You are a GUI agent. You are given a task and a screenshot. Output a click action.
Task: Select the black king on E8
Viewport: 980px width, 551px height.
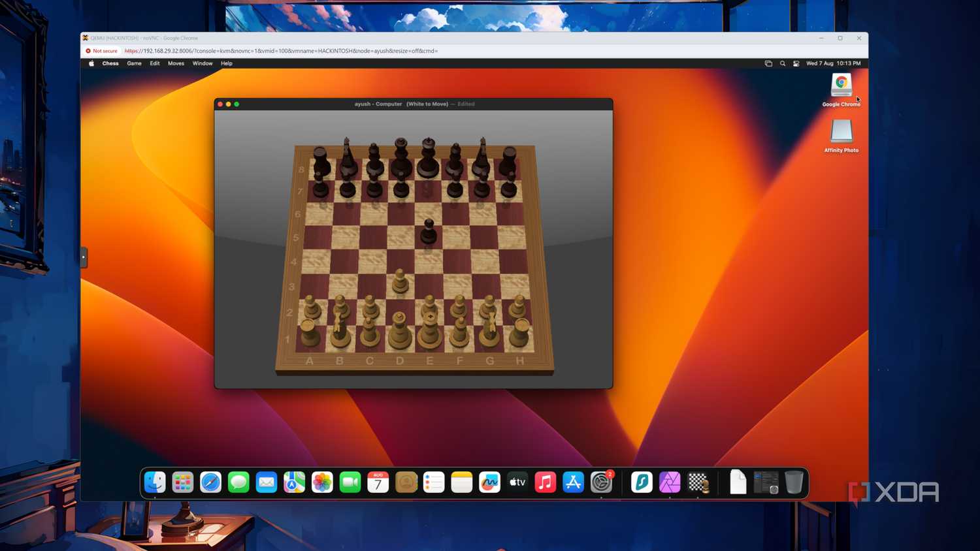click(428, 157)
